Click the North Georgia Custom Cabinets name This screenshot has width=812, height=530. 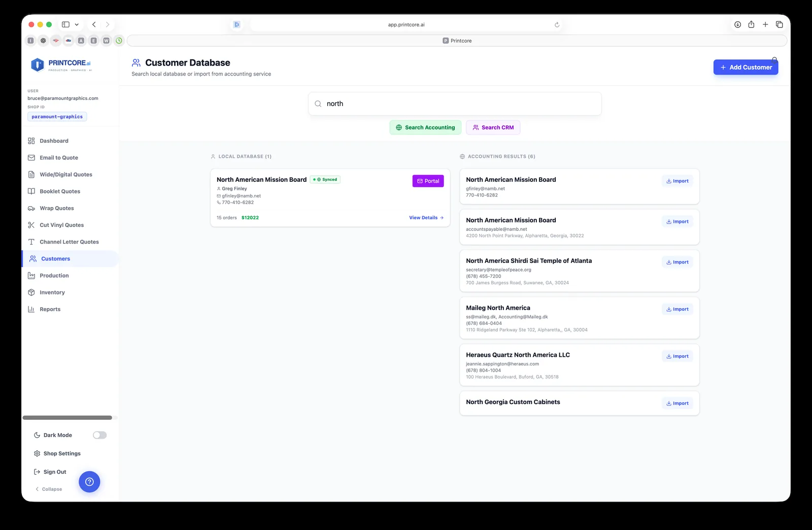click(513, 402)
